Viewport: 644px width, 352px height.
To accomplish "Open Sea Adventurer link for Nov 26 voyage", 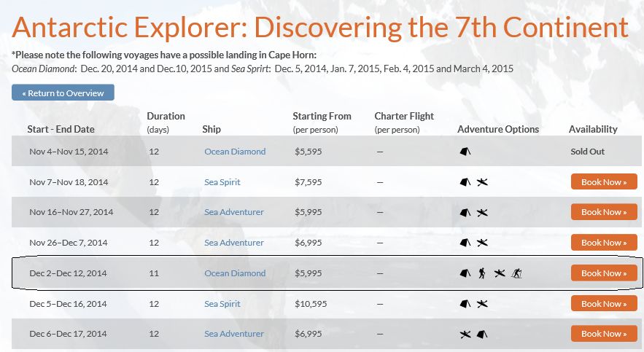I will click(x=234, y=243).
